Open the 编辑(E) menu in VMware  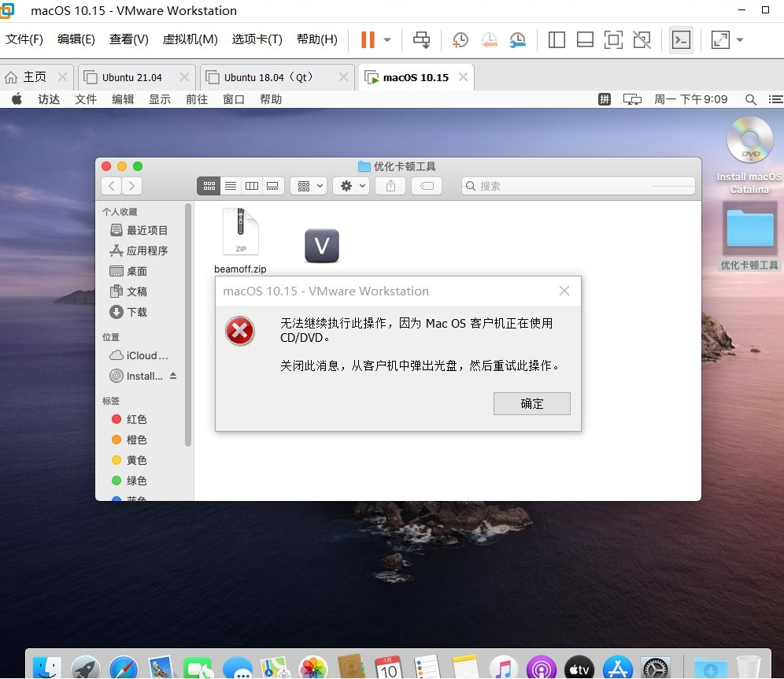76,39
